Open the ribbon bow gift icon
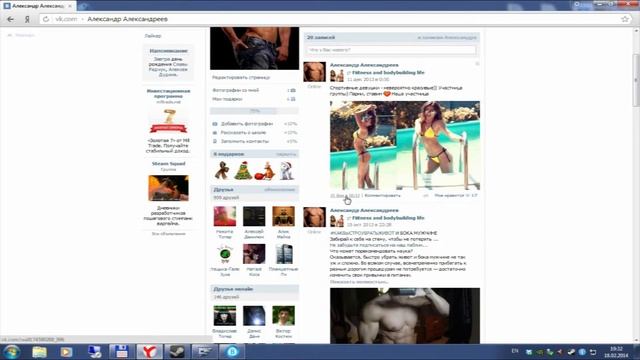The width and height of the screenshot is (640, 360). pos(222,171)
